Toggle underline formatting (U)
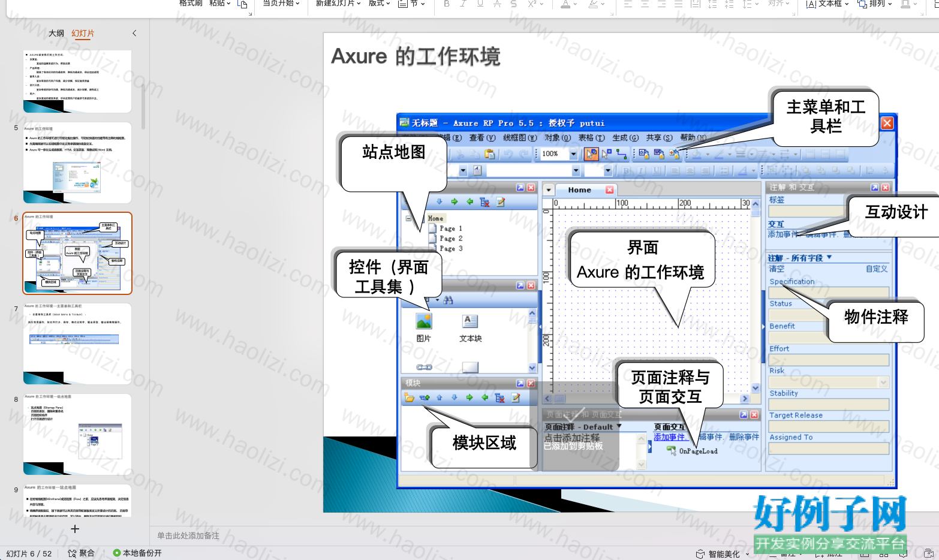Screen dimensions: 939x560 480,4
